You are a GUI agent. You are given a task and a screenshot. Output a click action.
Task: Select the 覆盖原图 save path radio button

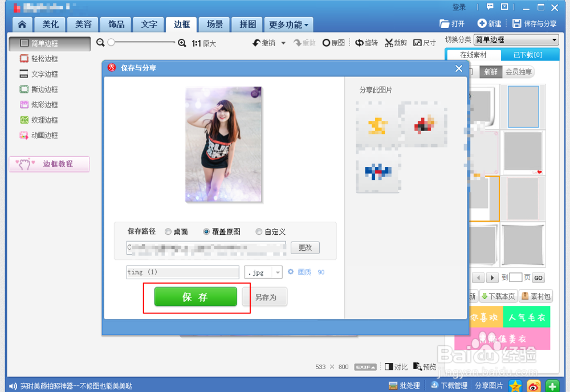205,231
